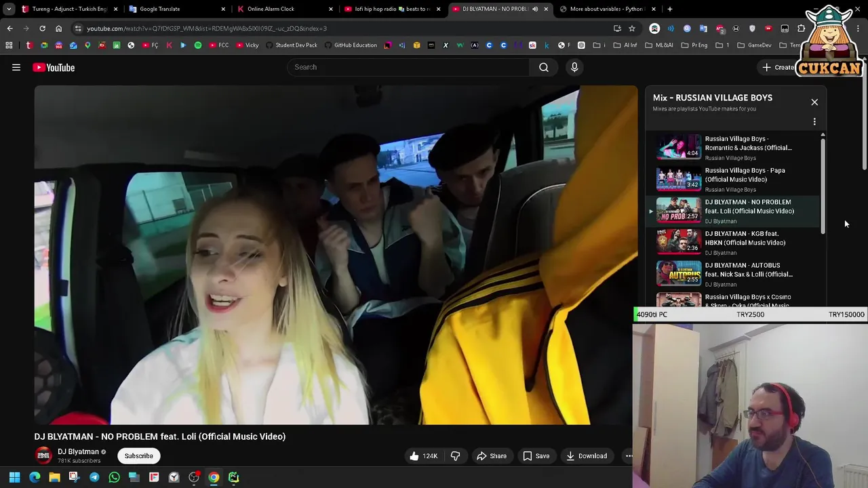Open a new browser tab
The width and height of the screenshot is (868, 488).
click(670, 9)
